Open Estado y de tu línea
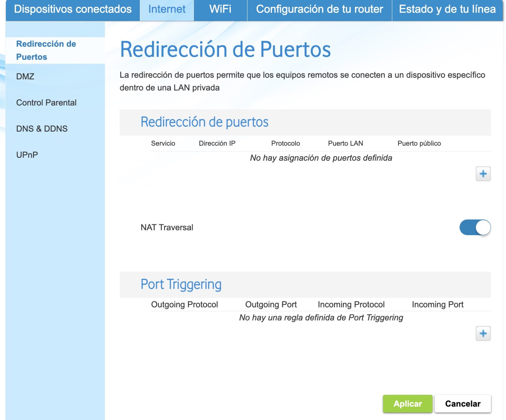Viewport: 506px width, 420px height. 448,9
